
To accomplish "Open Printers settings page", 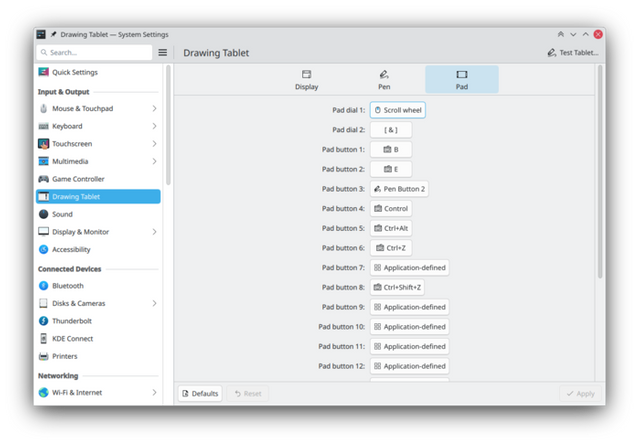I will [98, 356].
